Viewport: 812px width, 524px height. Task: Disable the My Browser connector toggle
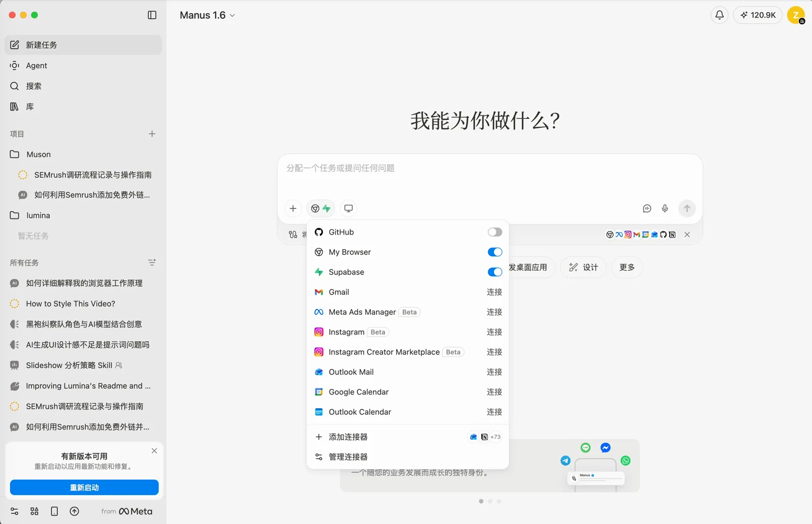click(x=495, y=252)
